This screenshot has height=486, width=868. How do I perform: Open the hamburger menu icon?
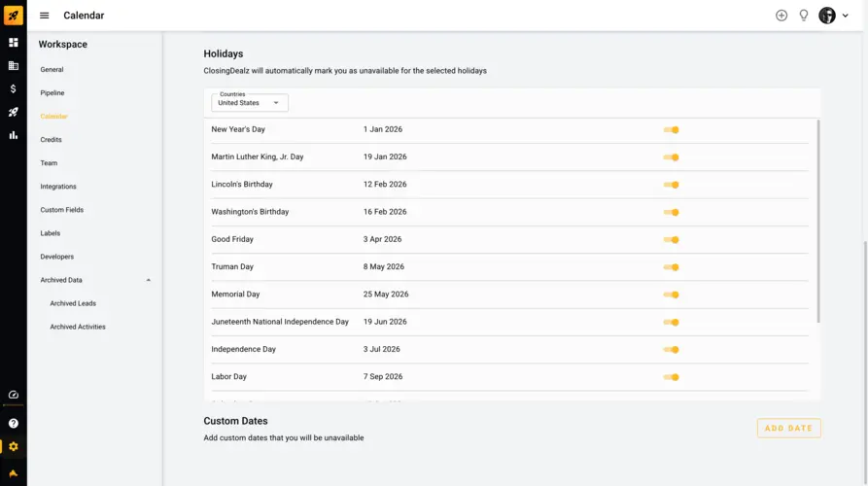coord(45,16)
